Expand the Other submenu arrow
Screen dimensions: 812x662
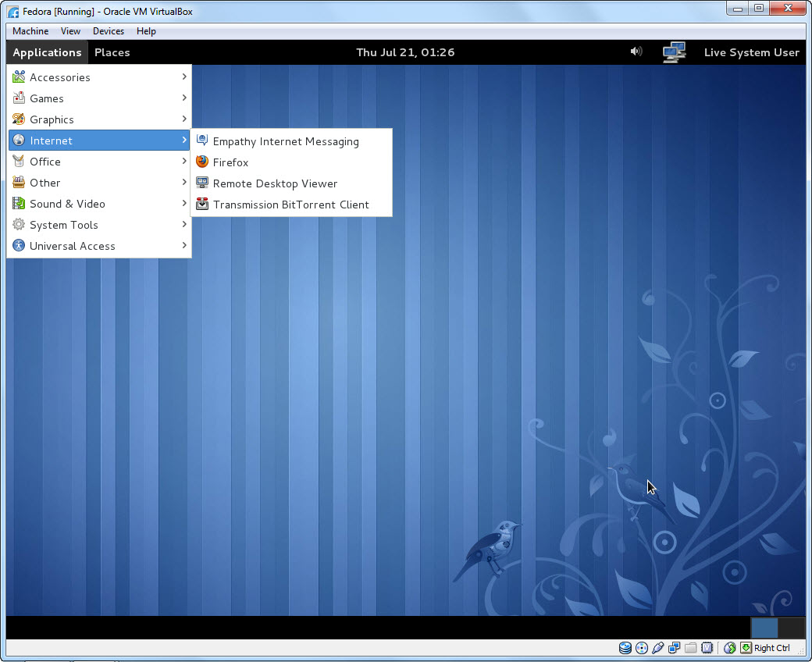click(x=183, y=182)
